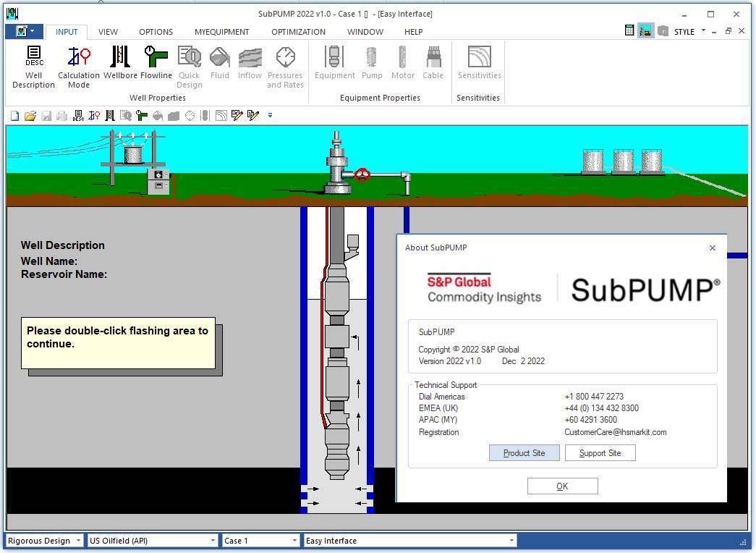Open the Sensitivities panel
Viewport: 756px width, 553px height.
[x=477, y=64]
